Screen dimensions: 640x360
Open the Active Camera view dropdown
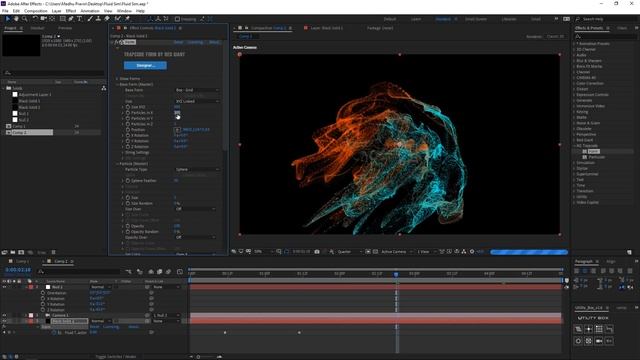pyautogui.click(x=397, y=252)
